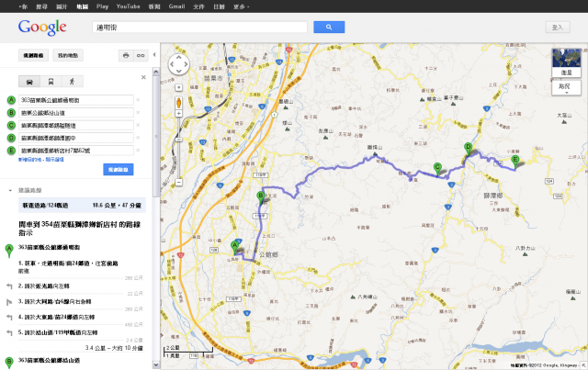588x370 pixels.
Task: Click the get-directions button beside My Places
Action: click(x=33, y=55)
